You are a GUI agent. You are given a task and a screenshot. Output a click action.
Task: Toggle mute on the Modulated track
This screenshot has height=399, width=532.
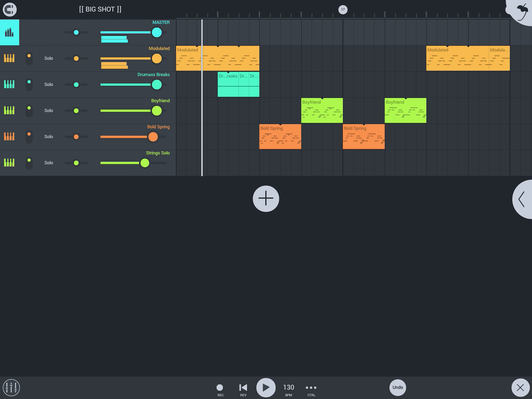pyautogui.click(x=29, y=58)
